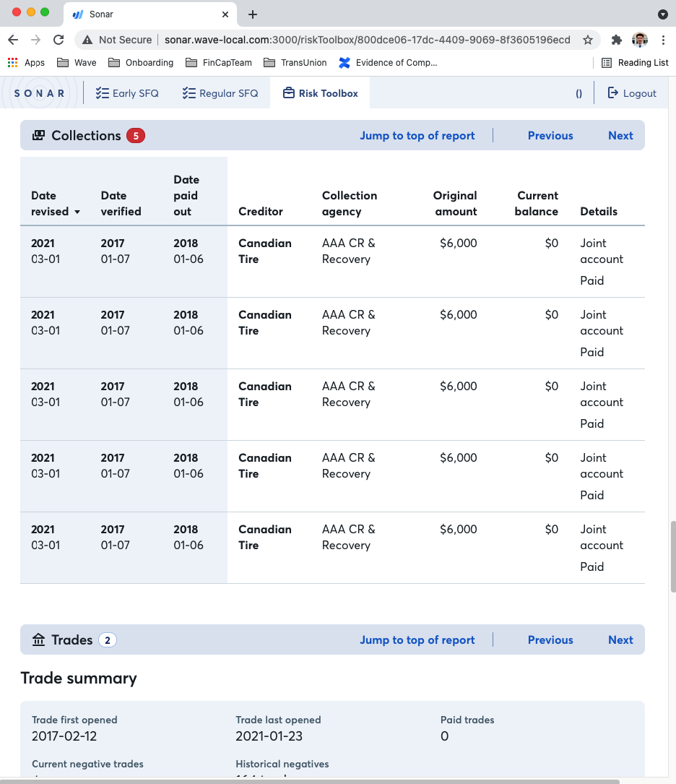676x784 pixels.
Task: Jump to top of report from Collections
Action: (417, 135)
